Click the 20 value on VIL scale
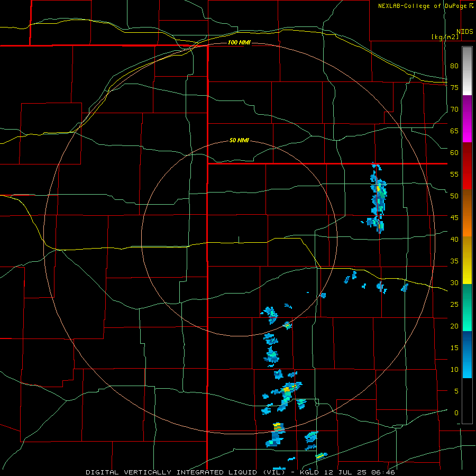The height and width of the screenshot is (476, 476). click(x=454, y=326)
